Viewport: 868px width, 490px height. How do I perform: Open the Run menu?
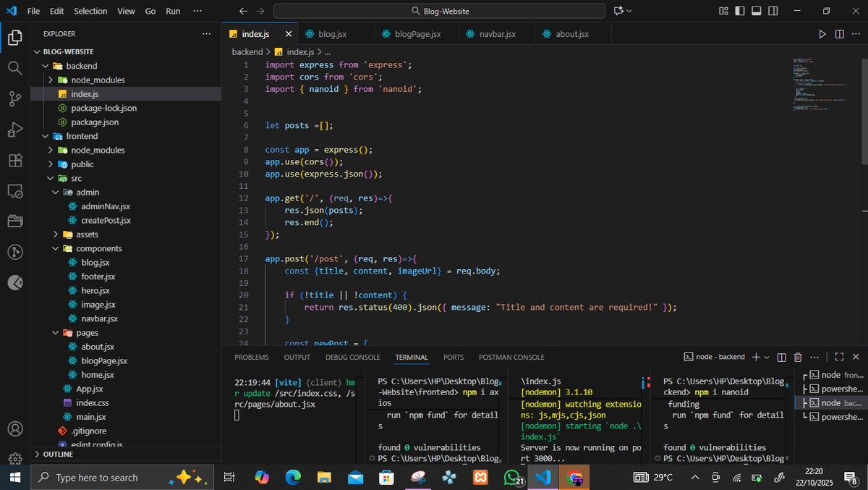click(173, 11)
